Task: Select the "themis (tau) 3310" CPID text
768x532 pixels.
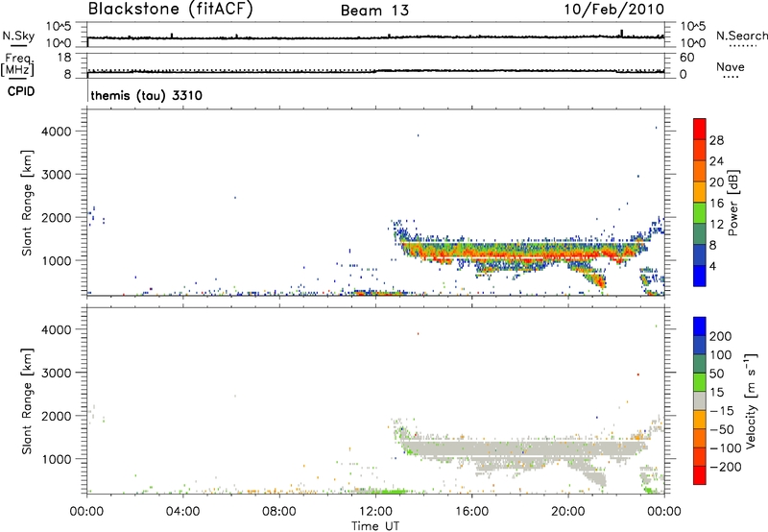Action: (147, 95)
